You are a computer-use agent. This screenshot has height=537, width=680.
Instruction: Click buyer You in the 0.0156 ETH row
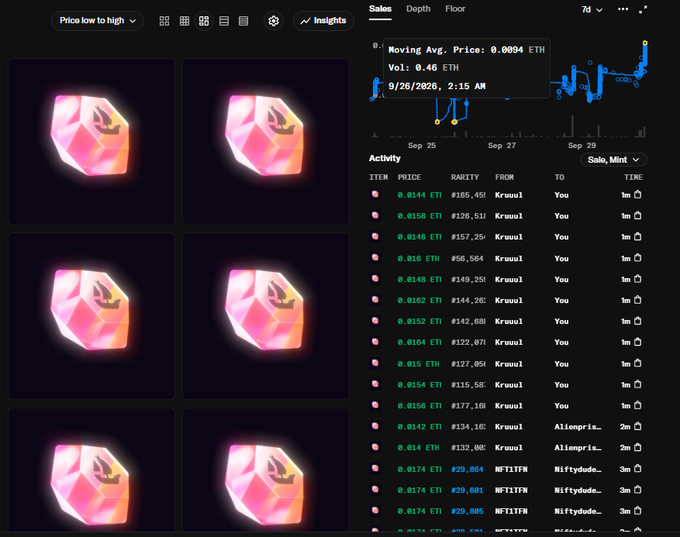tap(561, 406)
